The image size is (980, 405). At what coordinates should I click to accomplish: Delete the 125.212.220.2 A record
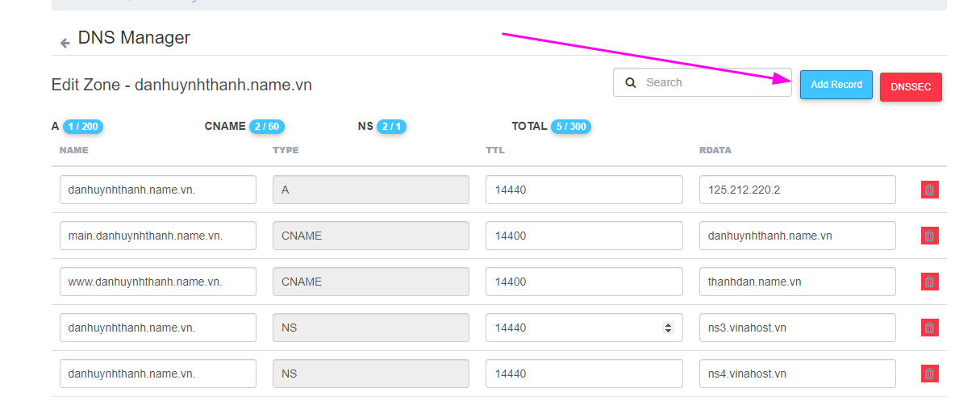coord(929,190)
